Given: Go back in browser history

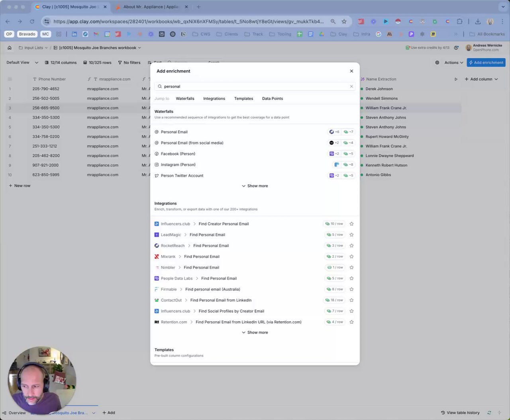Looking at the screenshot, I should (8, 21).
